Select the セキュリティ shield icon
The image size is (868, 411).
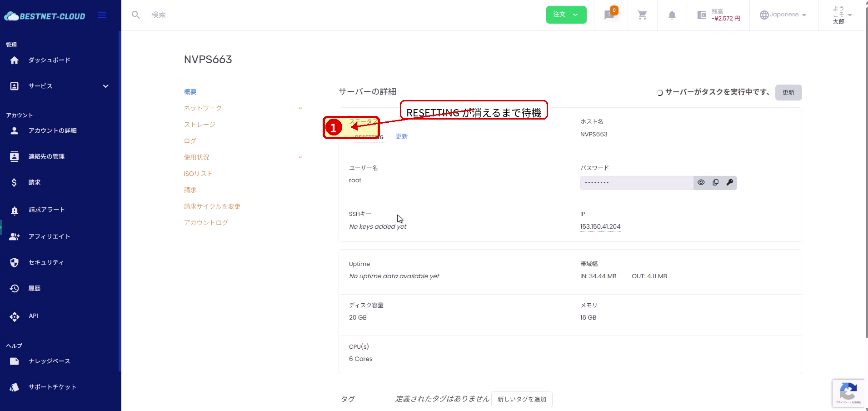point(14,262)
